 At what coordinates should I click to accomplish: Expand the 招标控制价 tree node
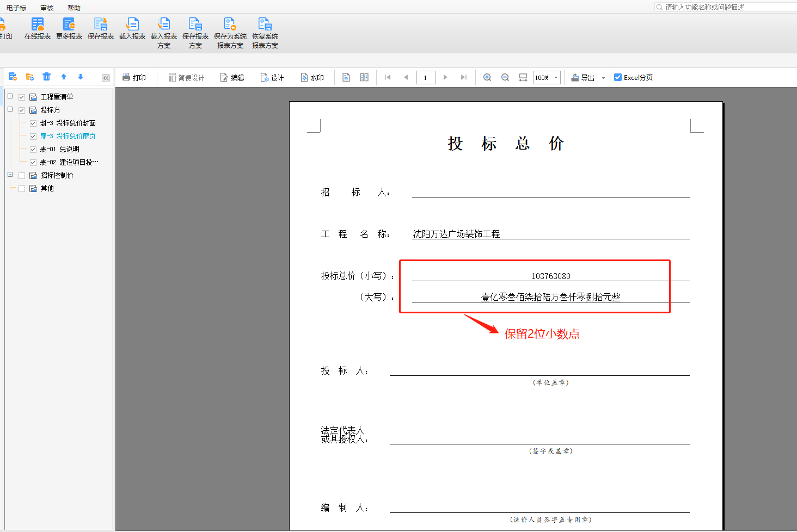(10, 175)
